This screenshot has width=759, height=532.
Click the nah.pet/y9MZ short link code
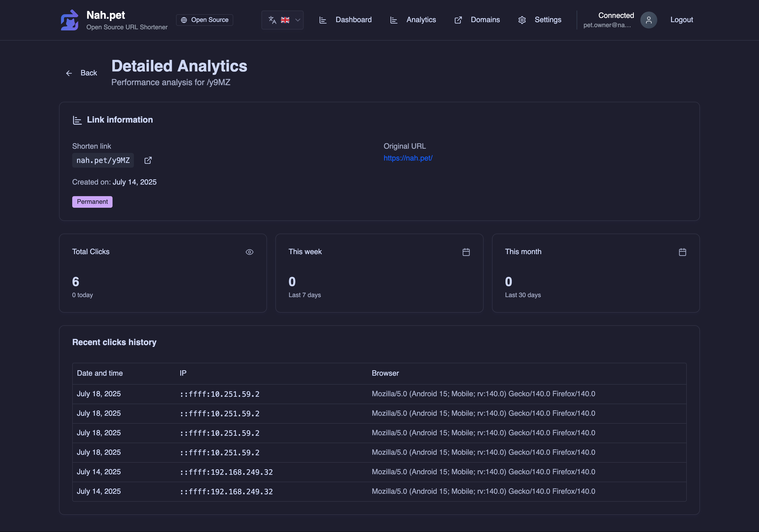point(103,160)
